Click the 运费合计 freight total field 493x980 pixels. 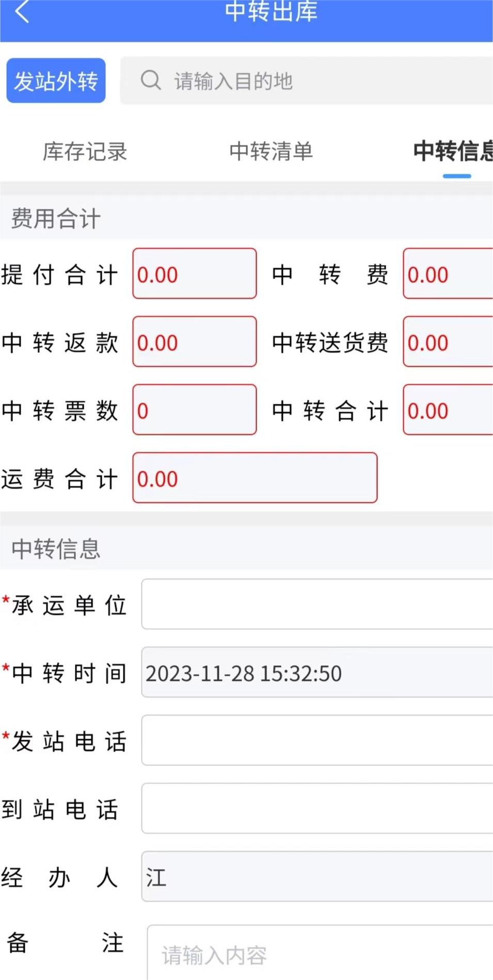pyautogui.click(x=255, y=478)
